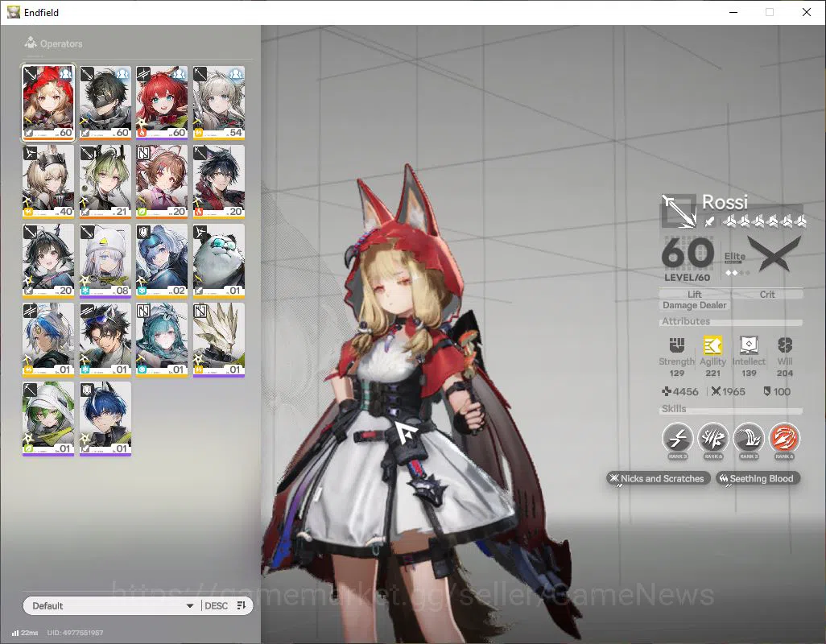The height and width of the screenshot is (644, 826).
Task: Click the Skills section header
Action: point(674,409)
